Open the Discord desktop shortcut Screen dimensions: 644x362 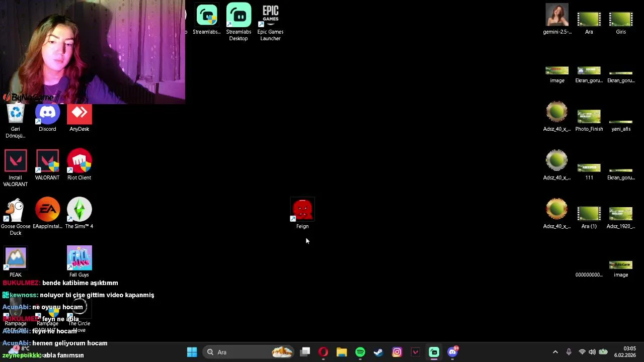point(47,119)
